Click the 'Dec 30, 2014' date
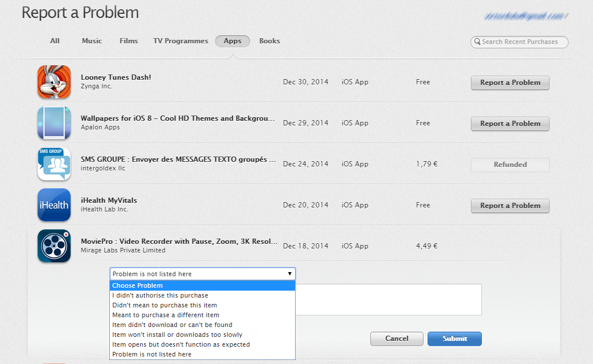593x364 pixels. pos(305,82)
